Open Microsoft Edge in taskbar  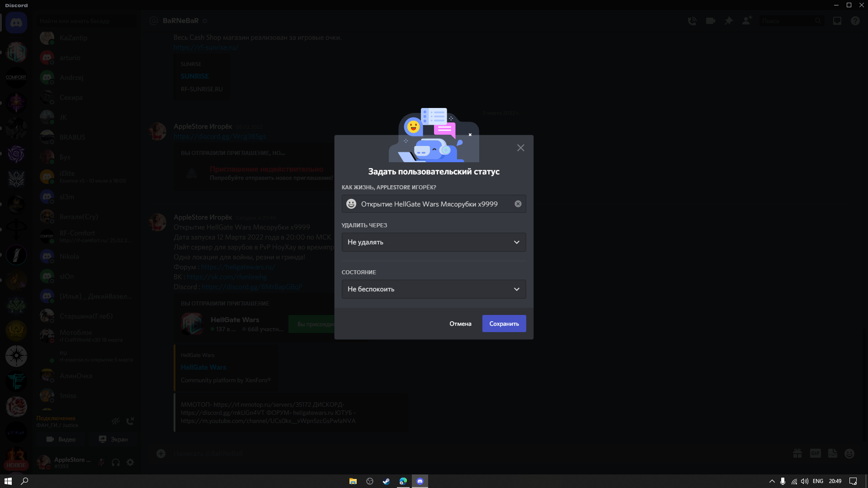click(x=403, y=481)
